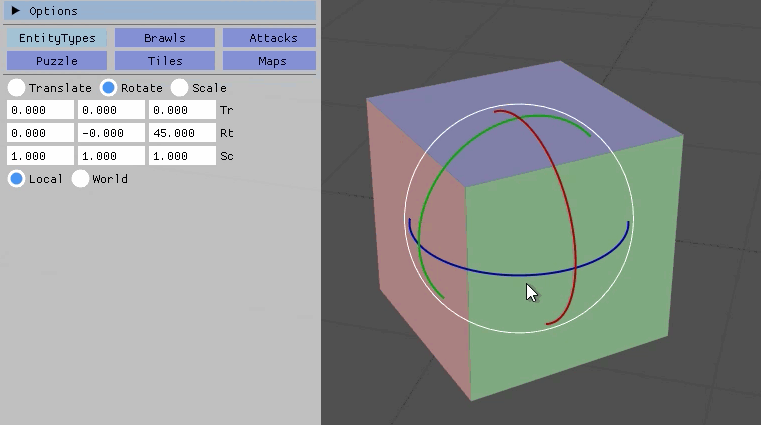Expand the Options header triangle
Screen dimensions: 761x425
click(16, 11)
